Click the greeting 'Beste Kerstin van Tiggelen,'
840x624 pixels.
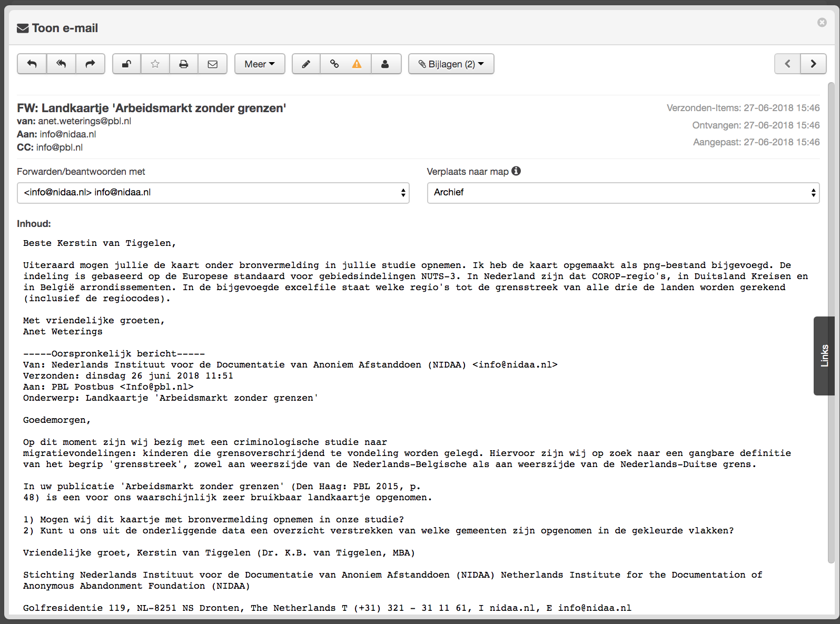100,243
